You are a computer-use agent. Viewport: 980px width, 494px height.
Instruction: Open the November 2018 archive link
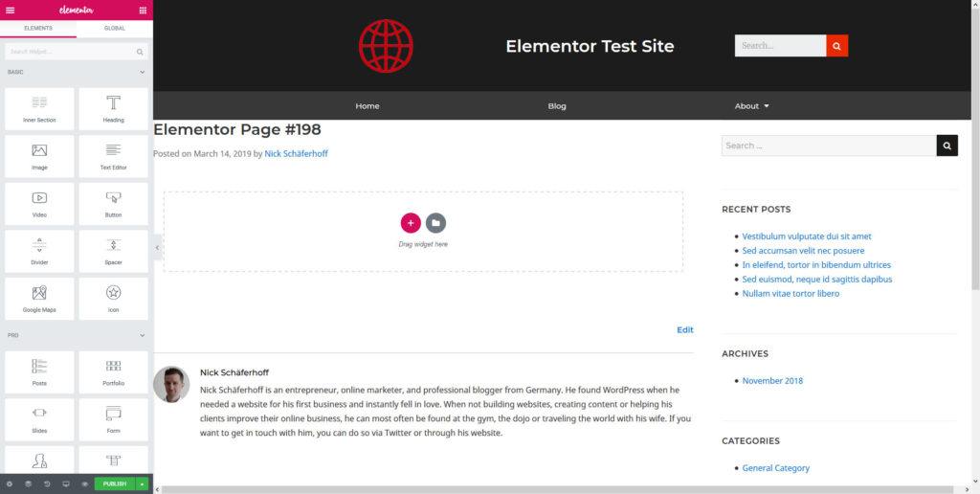click(772, 381)
